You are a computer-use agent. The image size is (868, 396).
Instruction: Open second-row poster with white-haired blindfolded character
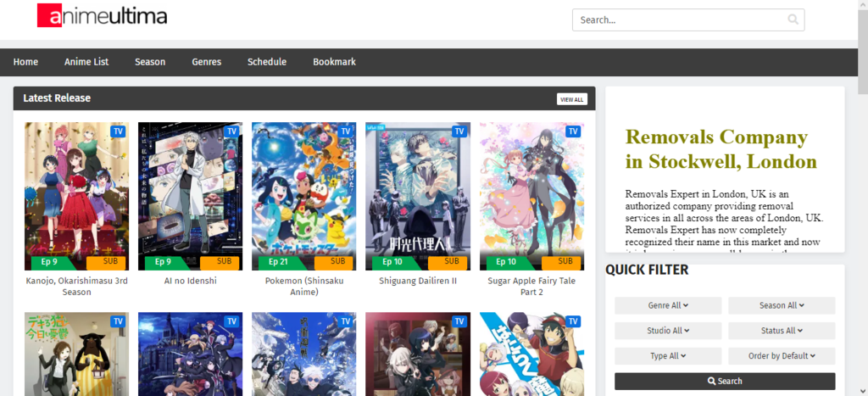[x=304, y=354]
